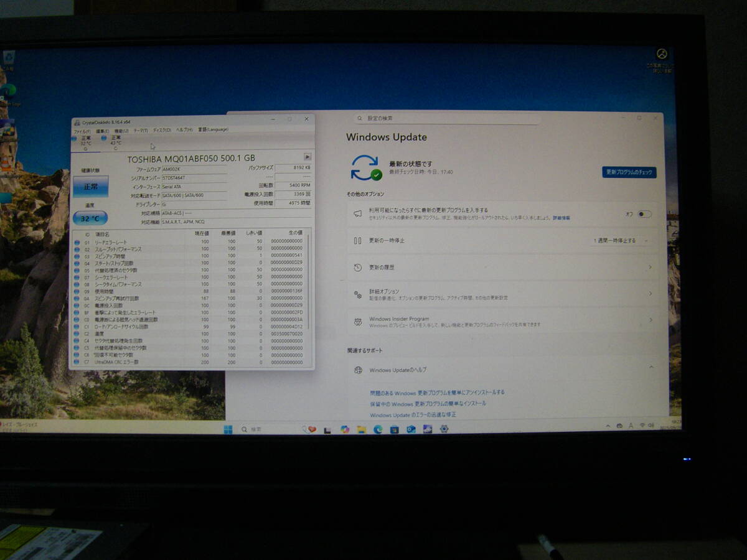Select S.M.A.R.T. row C2 温度

tap(190, 334)
